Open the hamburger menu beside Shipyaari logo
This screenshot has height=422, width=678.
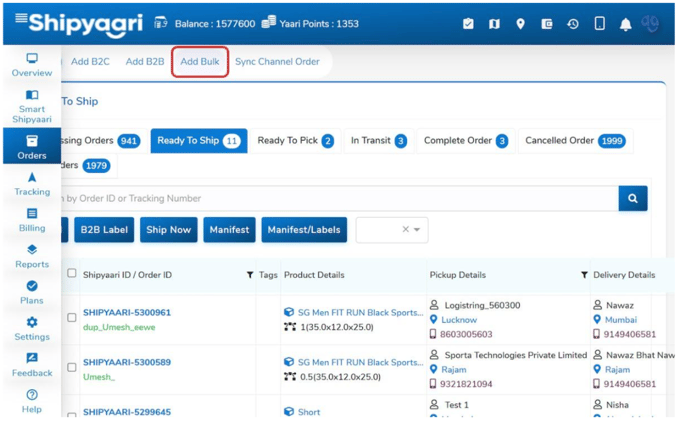tap(21, 18)
